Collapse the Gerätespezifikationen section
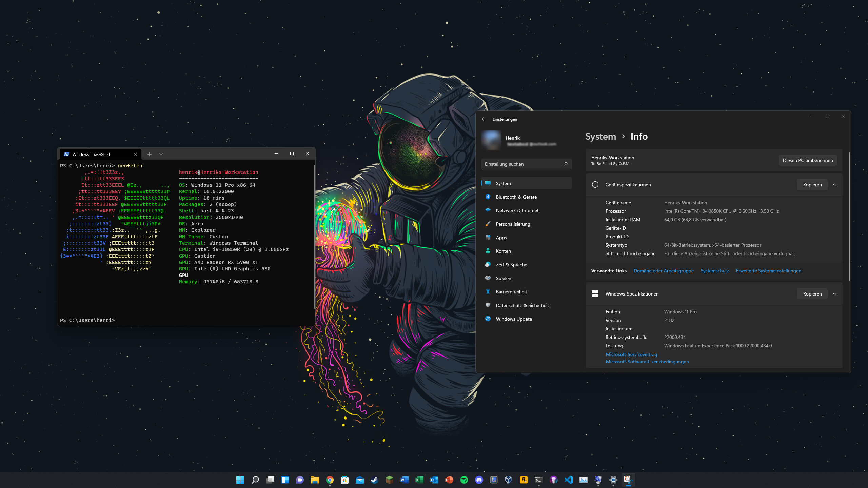 coord(834,185)
